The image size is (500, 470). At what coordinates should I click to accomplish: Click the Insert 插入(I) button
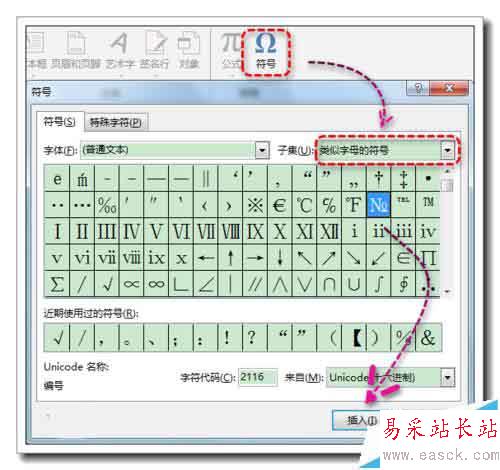click(357, 420)
